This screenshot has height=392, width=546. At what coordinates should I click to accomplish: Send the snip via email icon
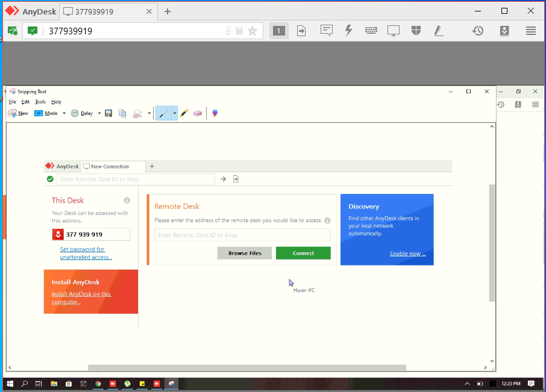137,113
